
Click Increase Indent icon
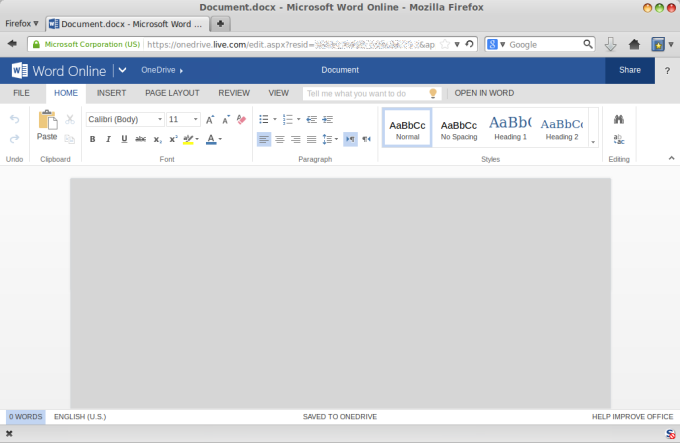328,119
